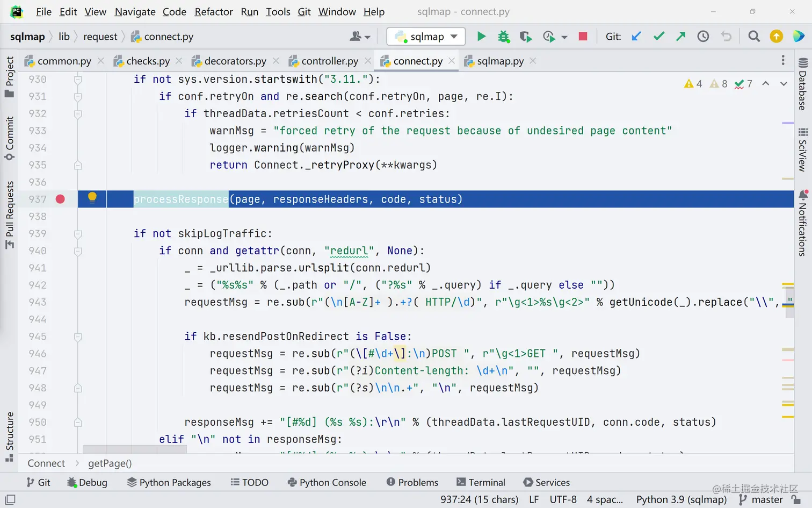Commit changes with green checkmark
812x508 pixels.
[659, 37]
